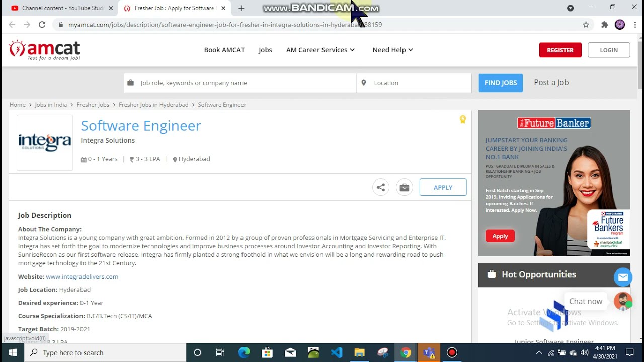Screen dimensions: 644x362
Task: Open www.integradelivers.com website link
Action: [82, 276]
